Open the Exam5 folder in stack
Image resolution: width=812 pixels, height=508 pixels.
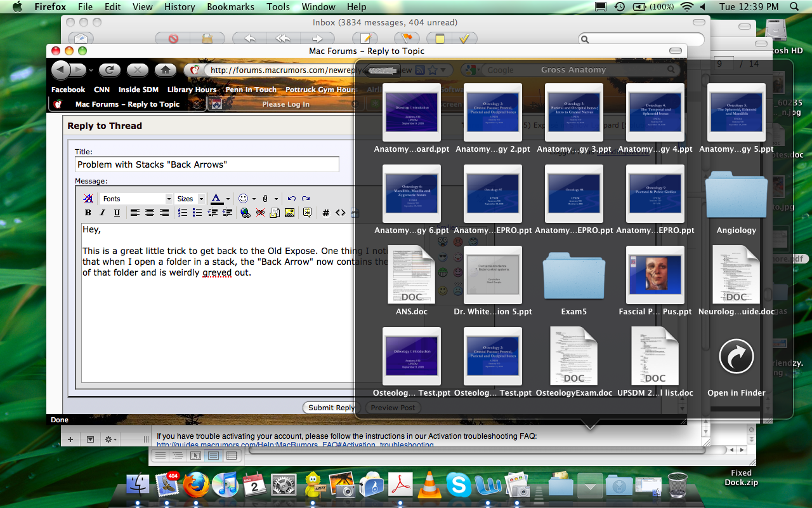tap(574, 283)
